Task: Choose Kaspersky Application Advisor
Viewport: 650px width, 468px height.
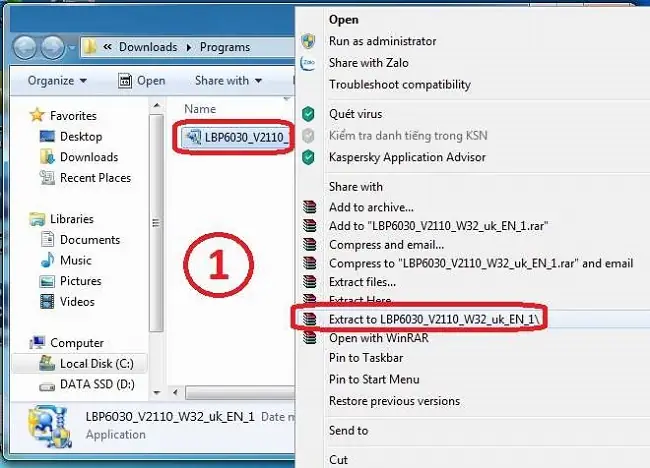Action: point(407,157)
